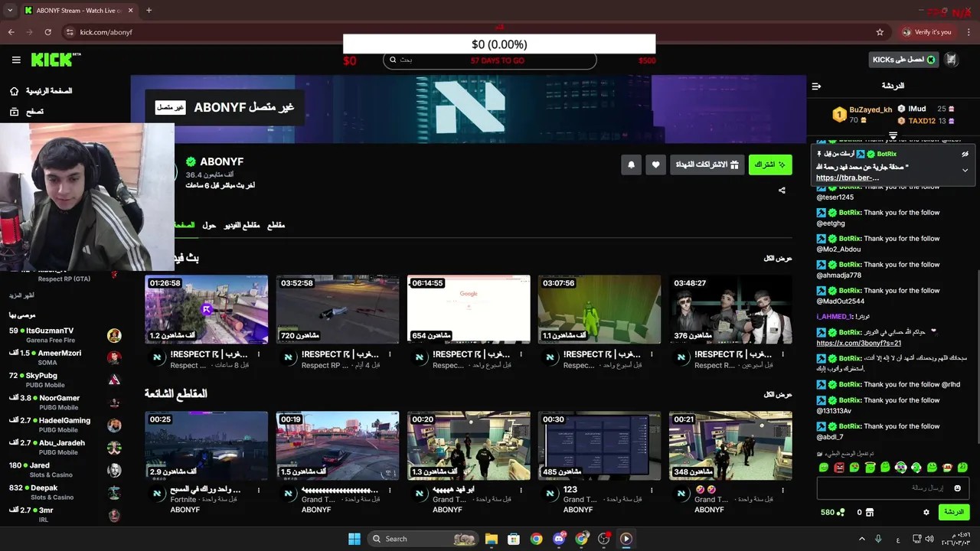Open the About (حول) tab

tap(209, 225)
